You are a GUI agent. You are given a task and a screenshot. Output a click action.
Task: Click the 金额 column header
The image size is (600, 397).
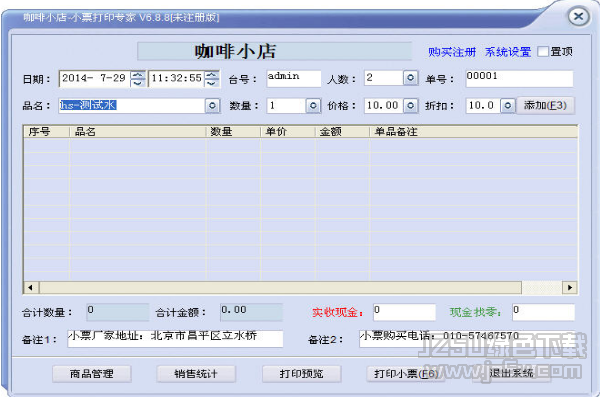[x=342, y=132]
